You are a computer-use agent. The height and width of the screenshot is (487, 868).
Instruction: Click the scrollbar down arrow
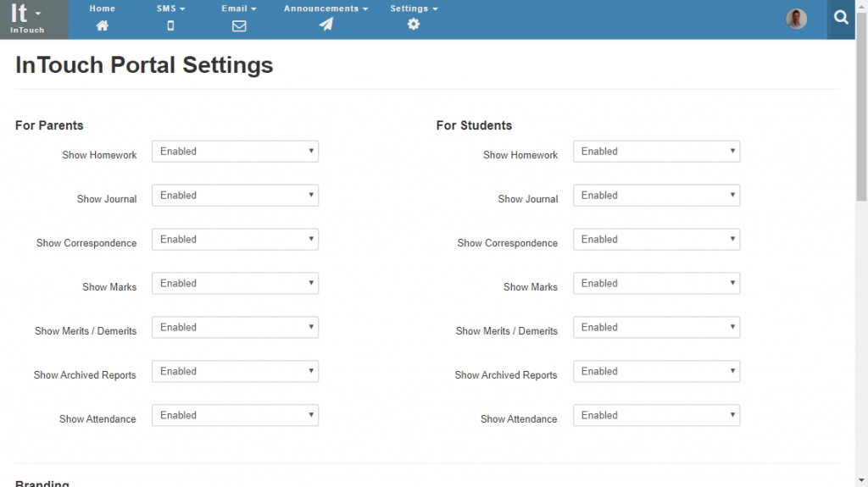(x=861, y=481)
